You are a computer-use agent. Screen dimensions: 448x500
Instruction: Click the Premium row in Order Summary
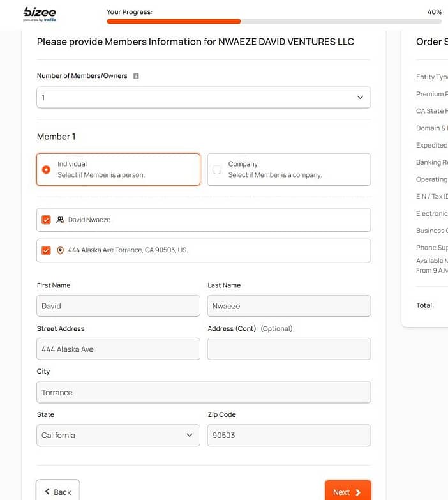432,94
